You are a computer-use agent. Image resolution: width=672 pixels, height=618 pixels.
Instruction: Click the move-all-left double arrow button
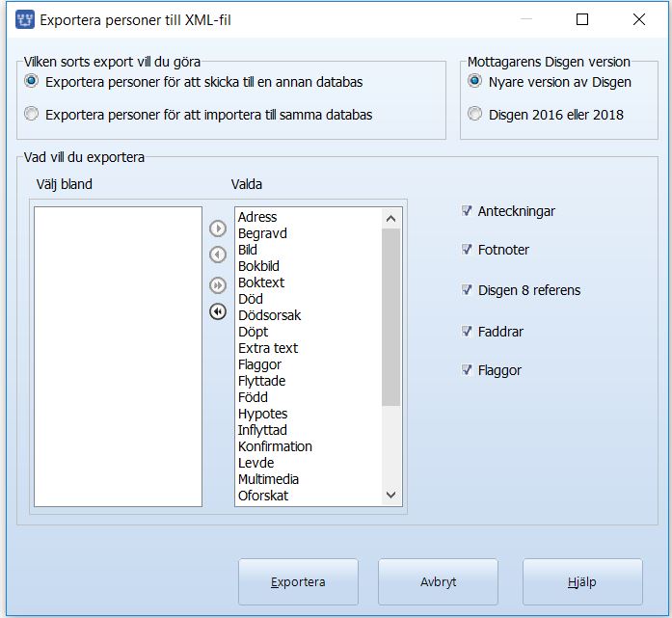pyautogui.click(x=218, y=311)
